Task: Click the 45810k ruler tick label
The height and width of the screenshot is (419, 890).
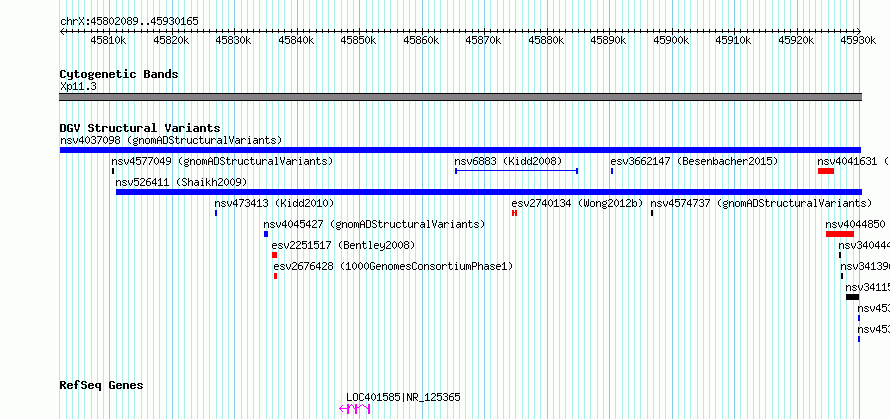Action: 108,40
